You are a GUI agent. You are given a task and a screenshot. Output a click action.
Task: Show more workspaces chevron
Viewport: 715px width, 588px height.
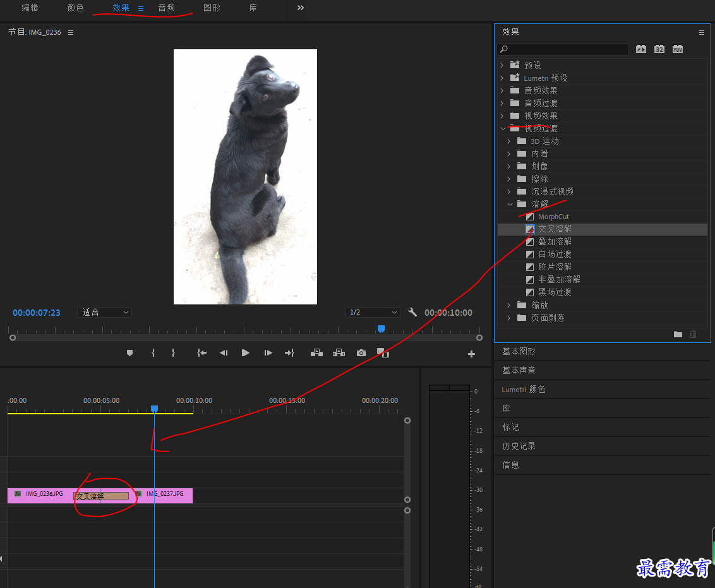301,8
